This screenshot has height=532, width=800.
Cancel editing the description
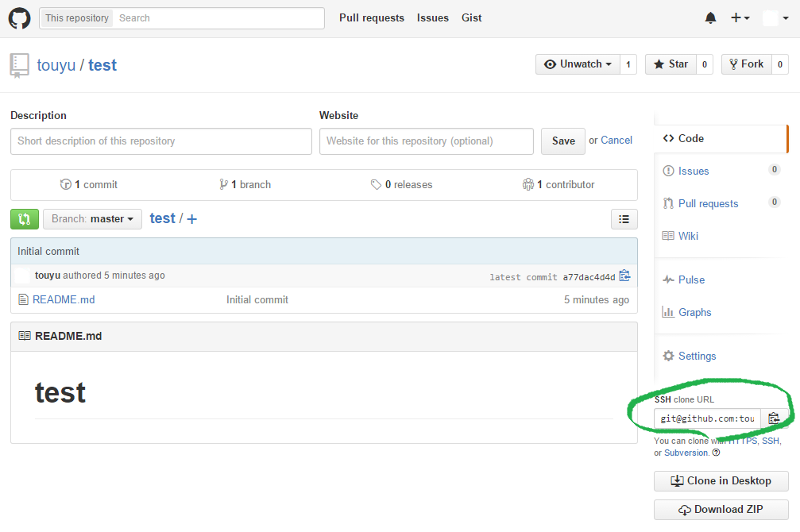click(616, 141)
